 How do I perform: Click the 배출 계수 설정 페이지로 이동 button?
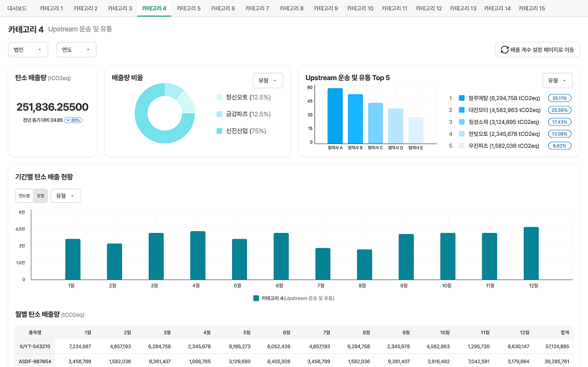tap(537, 49)
